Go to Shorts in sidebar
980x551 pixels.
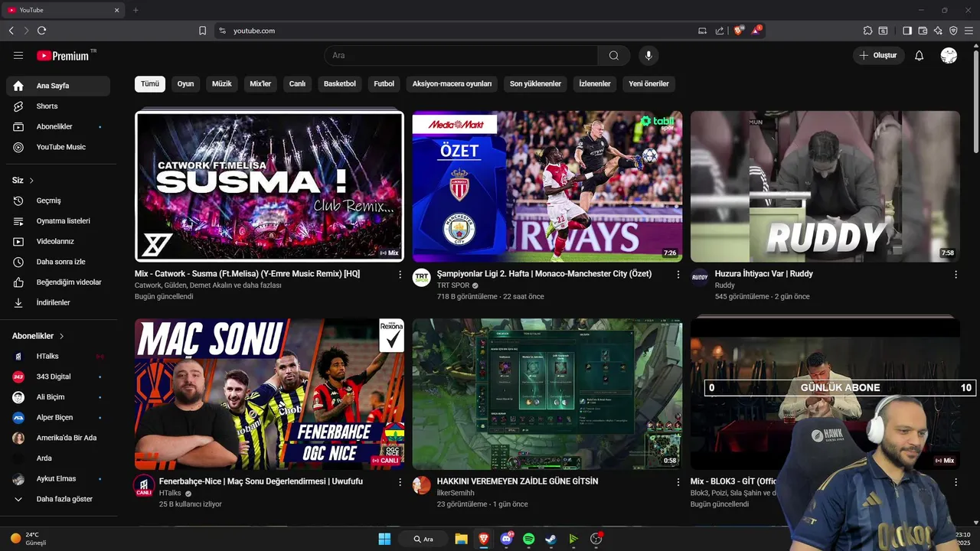pos(58,106)
